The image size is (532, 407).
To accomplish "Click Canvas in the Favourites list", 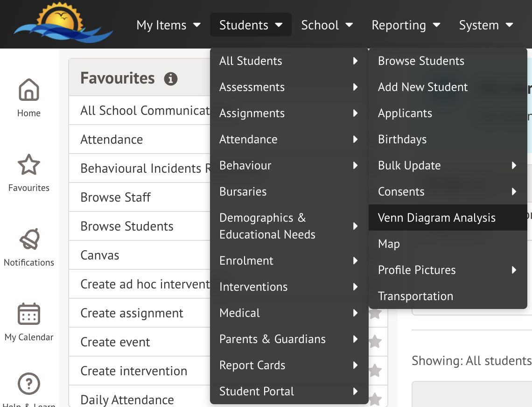I will [x=99, y=255].
